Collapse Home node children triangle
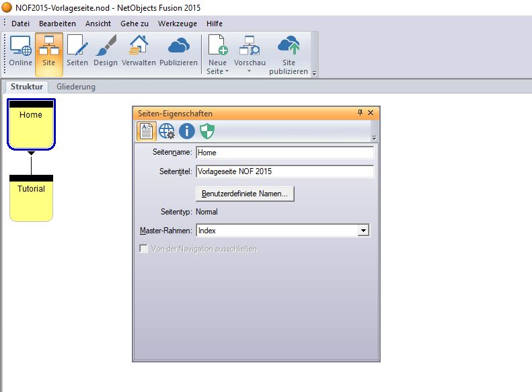The image size is (532, 392). coord(31,153)
